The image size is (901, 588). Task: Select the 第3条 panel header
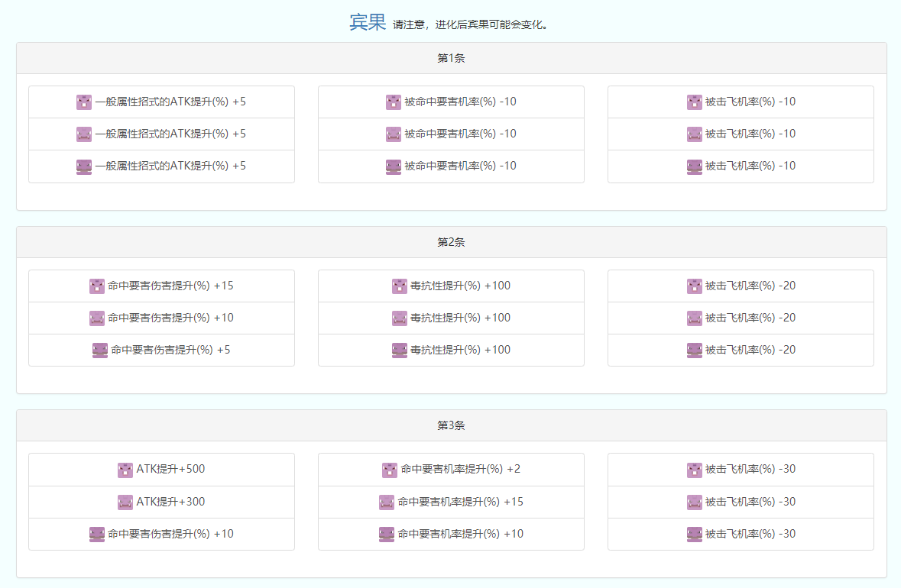coord(451,425)
